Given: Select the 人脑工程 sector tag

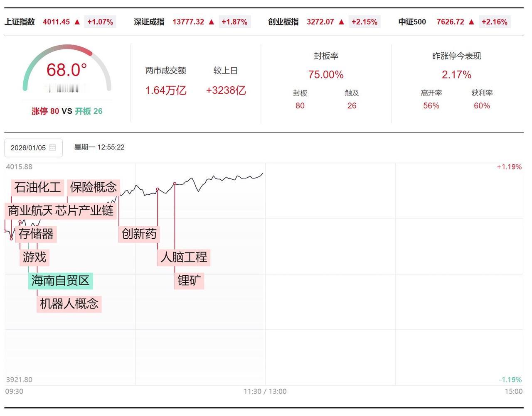Looking at the screenshot, I should (184, 257).
